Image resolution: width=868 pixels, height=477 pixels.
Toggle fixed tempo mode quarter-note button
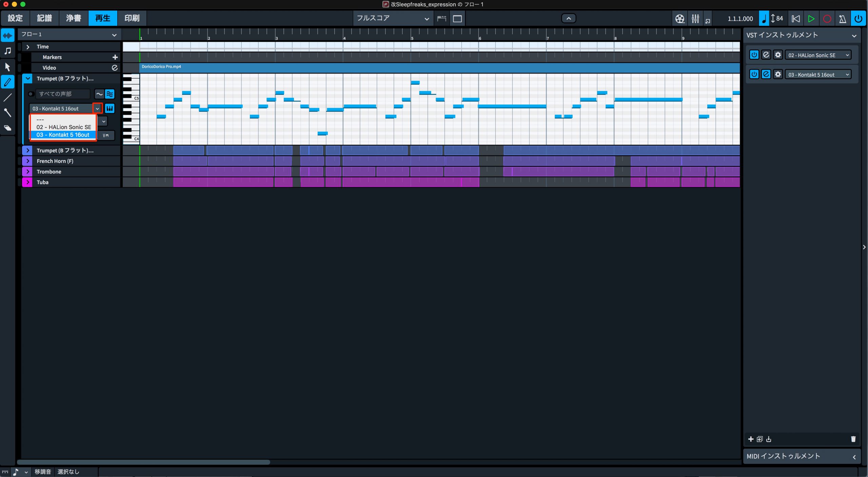pos(764,19)
